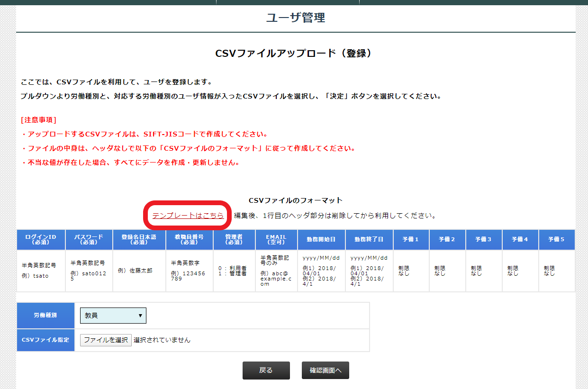Select the 予備1 column header
The width and height of the screenshot is (588, 389).
pos(411,239)
